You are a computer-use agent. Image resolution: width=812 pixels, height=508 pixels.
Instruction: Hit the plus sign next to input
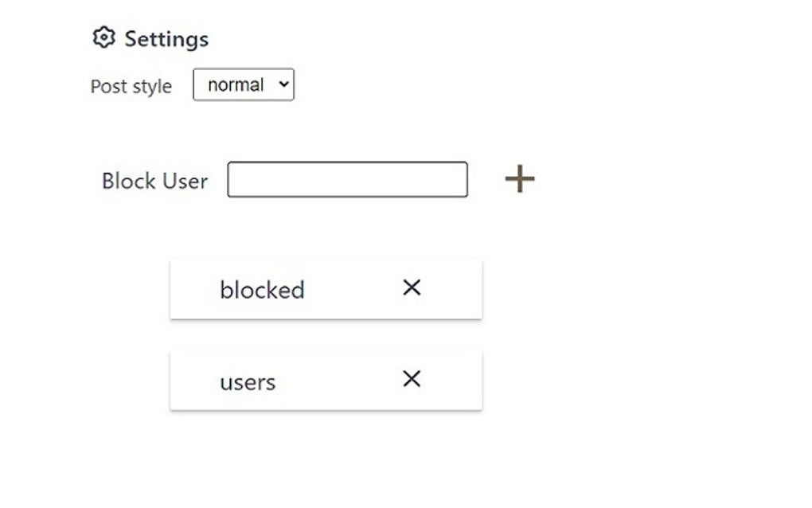coord(520,179)
